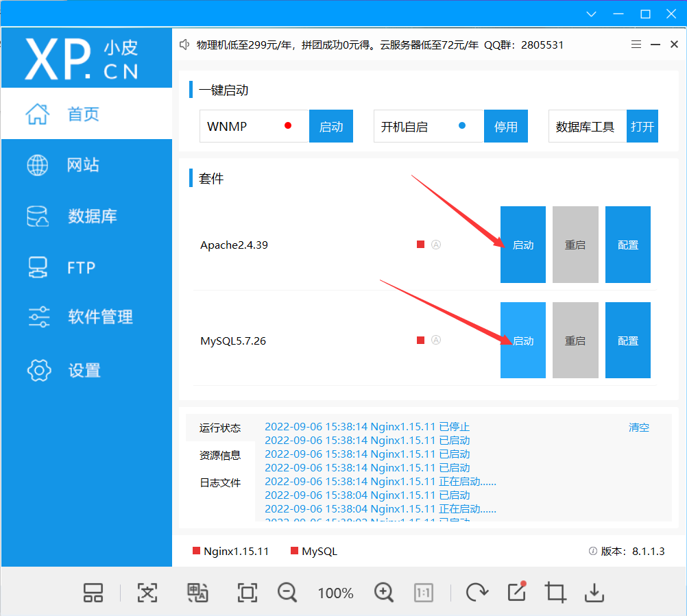Screen dimensions: 687x616
Task: Click the text recognition scan icon
Action: 147,593
